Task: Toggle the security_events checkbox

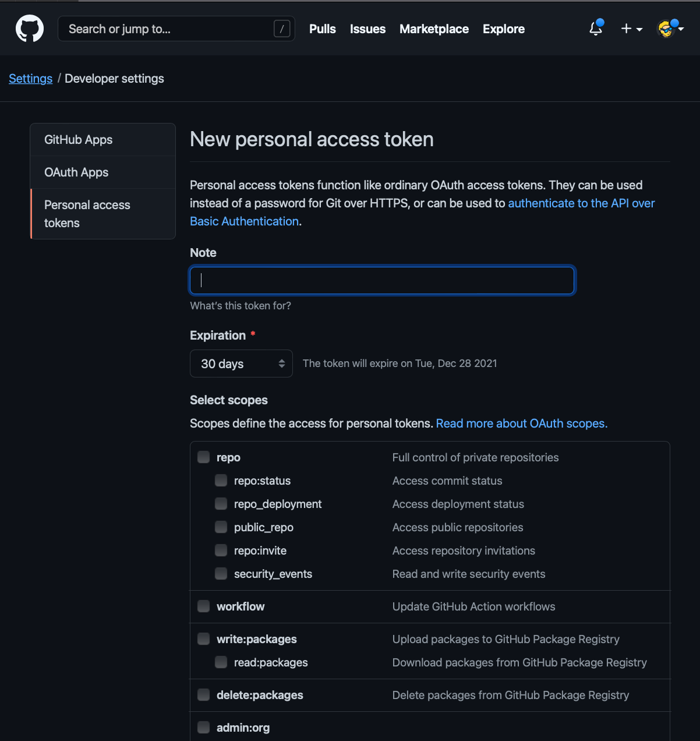Action: [x=221, y=574]
